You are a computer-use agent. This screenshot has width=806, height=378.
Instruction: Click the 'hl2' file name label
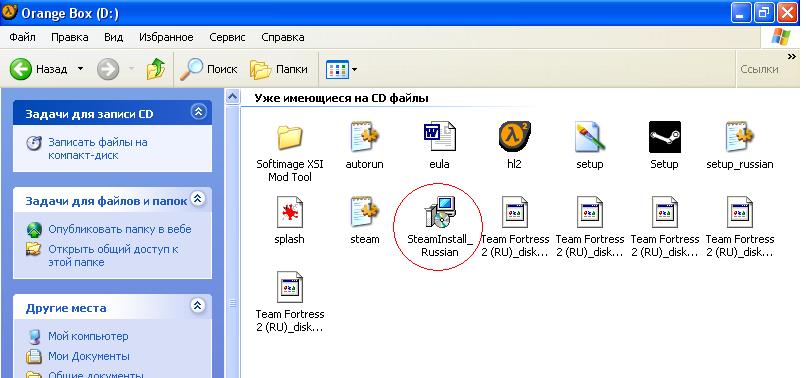click(514, 164)
